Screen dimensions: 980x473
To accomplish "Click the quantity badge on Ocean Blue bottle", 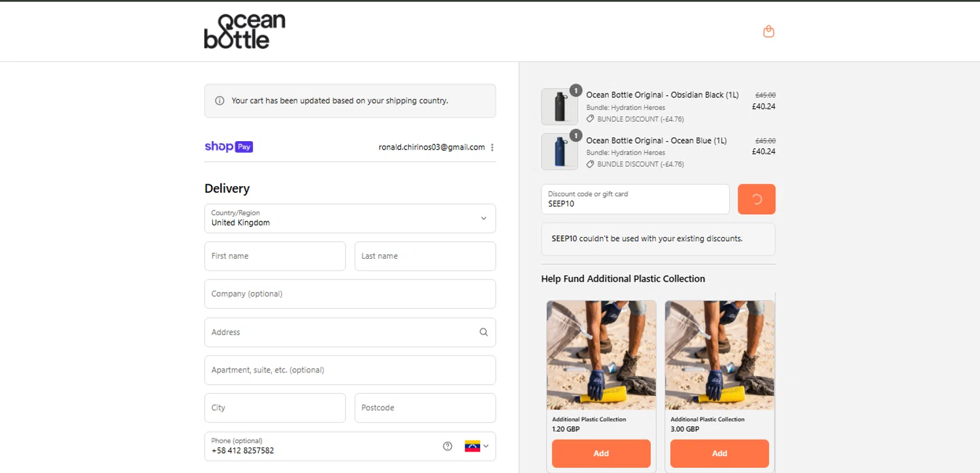I will click(x=576, y=135).
